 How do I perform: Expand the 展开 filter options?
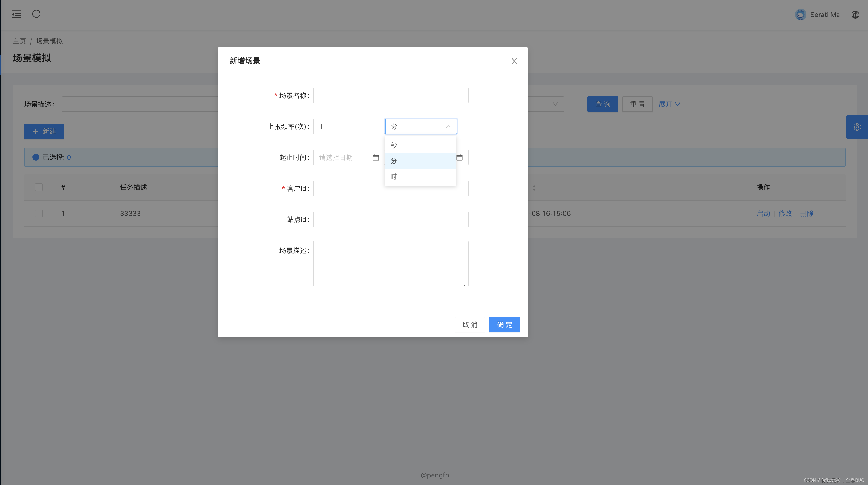tap(669, 104)
